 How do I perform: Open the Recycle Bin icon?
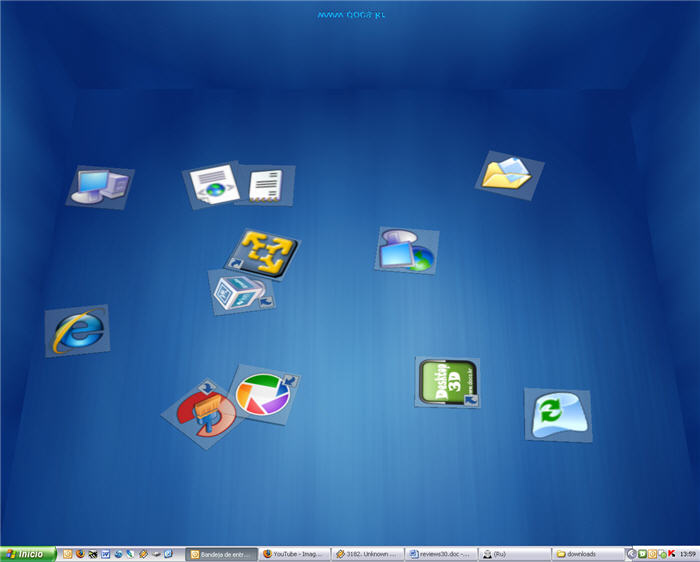(x=558, y=415)
